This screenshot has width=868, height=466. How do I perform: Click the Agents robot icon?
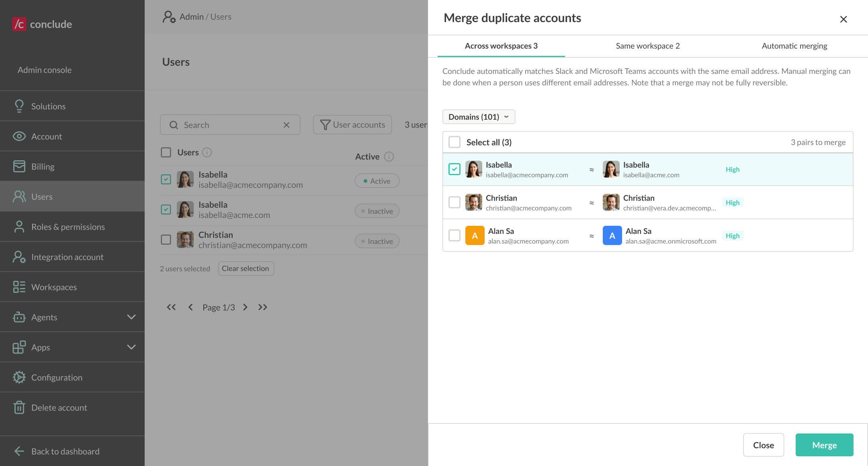coord(19,317)
